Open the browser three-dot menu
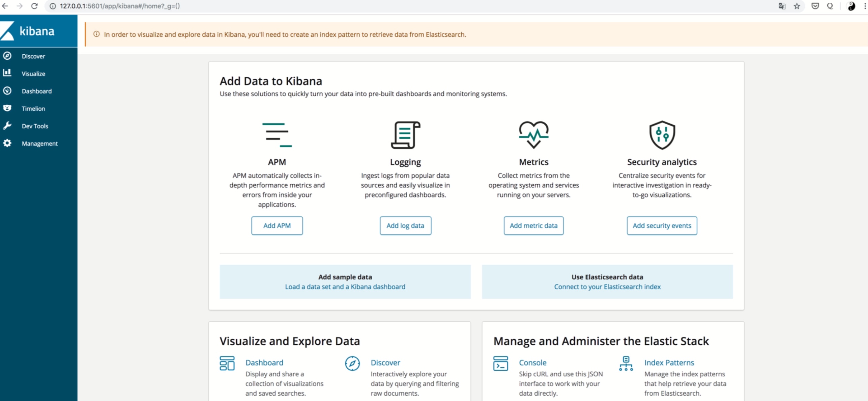 tap(865, 6)
